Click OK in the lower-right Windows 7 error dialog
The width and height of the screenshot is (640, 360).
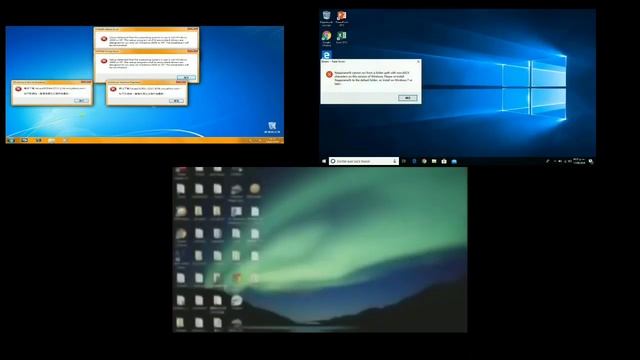tap(176, 100)
